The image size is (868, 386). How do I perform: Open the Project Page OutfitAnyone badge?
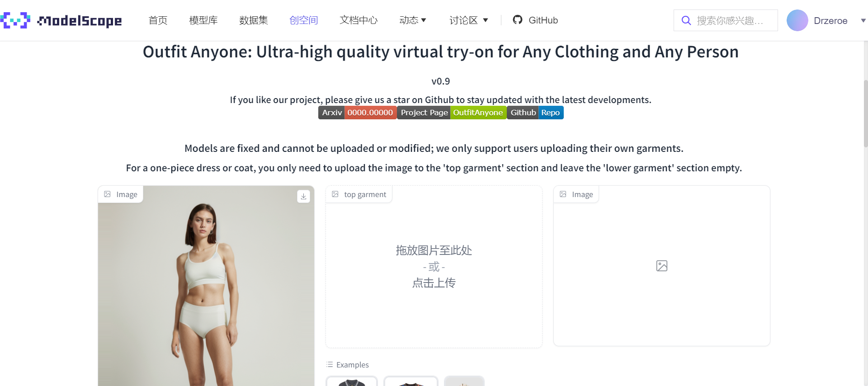tap(452, 113)
